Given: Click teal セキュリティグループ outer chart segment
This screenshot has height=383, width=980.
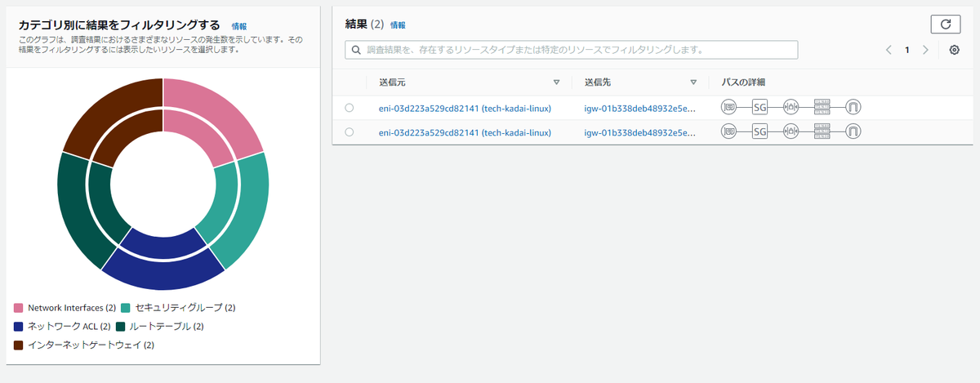Looking at the screenshot, I should [249, 212].
